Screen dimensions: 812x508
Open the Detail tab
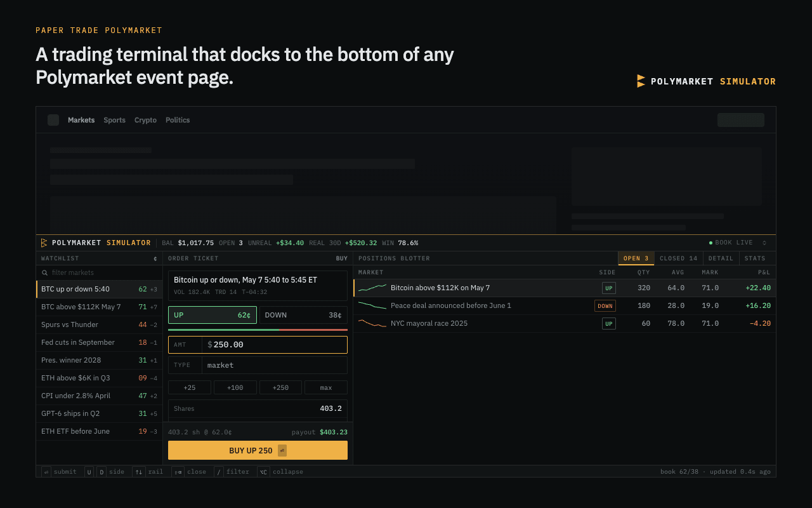click(x=721, y=258)
